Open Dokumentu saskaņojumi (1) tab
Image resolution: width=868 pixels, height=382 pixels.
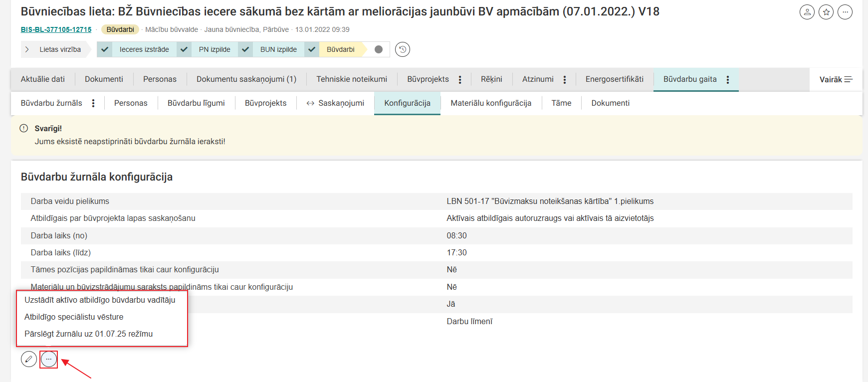pos(246,79)
